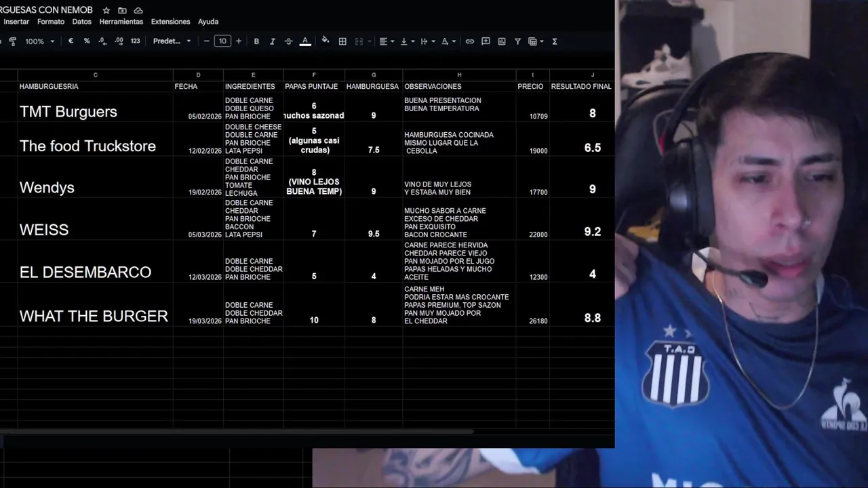This screenshot has width=868, height=488.
Task: Open the borders menu
Action: coord(342,41)
